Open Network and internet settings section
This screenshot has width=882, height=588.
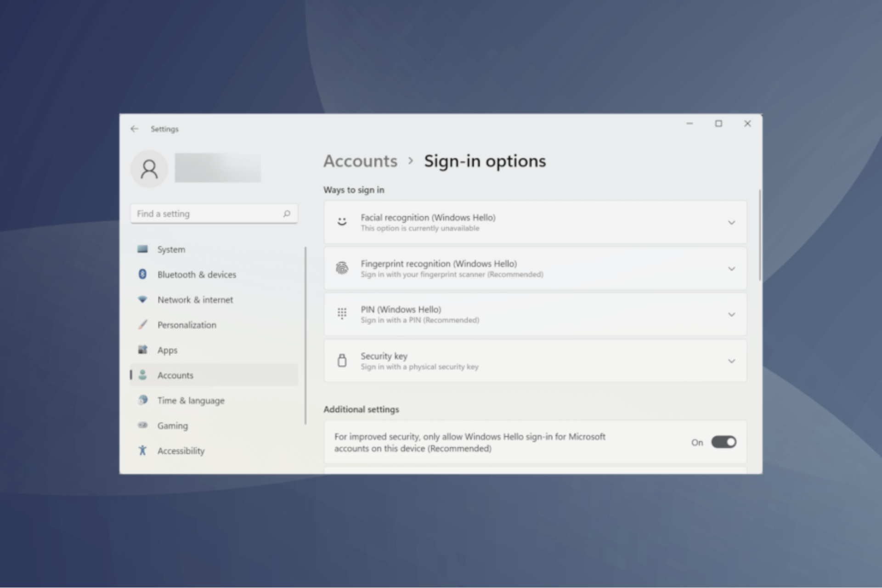click(x=195, y=299)
